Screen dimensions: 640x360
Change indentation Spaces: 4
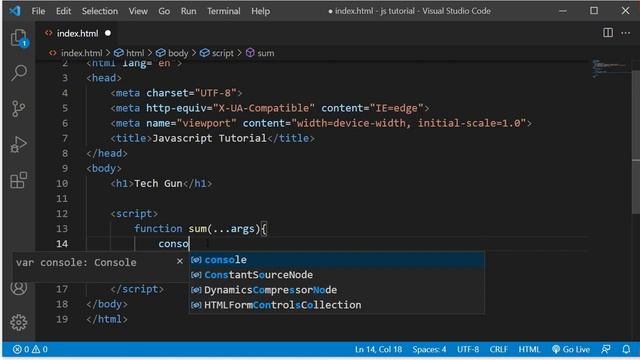pos(429,349)
